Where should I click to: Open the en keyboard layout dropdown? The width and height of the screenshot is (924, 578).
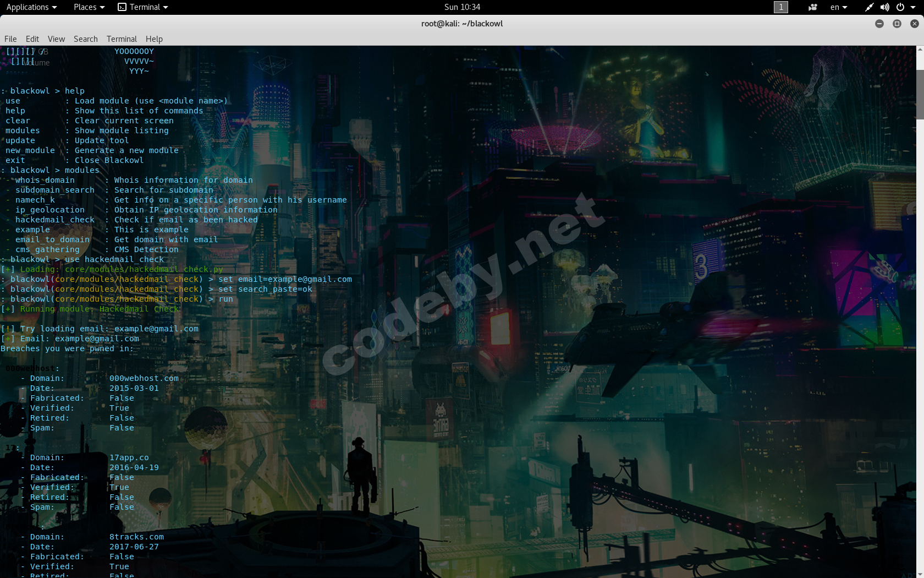(x=839, y=7)
